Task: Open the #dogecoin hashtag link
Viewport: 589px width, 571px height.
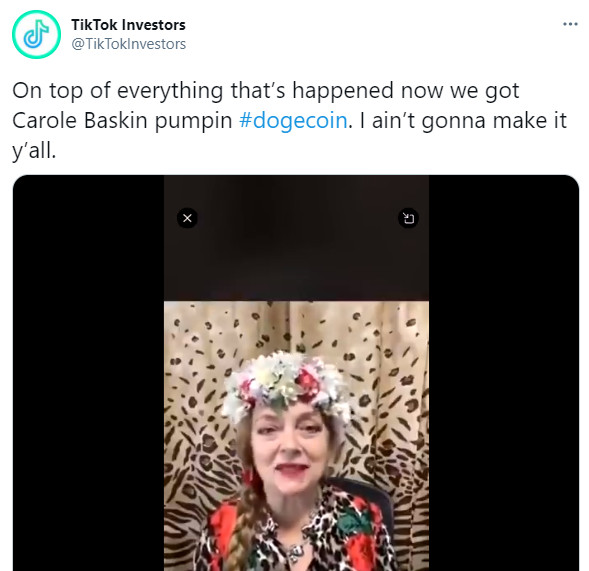Action: 293,121
